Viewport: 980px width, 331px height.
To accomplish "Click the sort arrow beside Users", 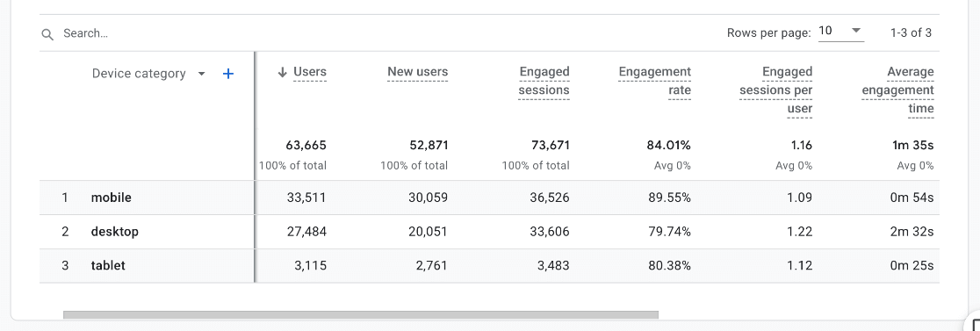I will pyautogui.click(x=282, y=72).
